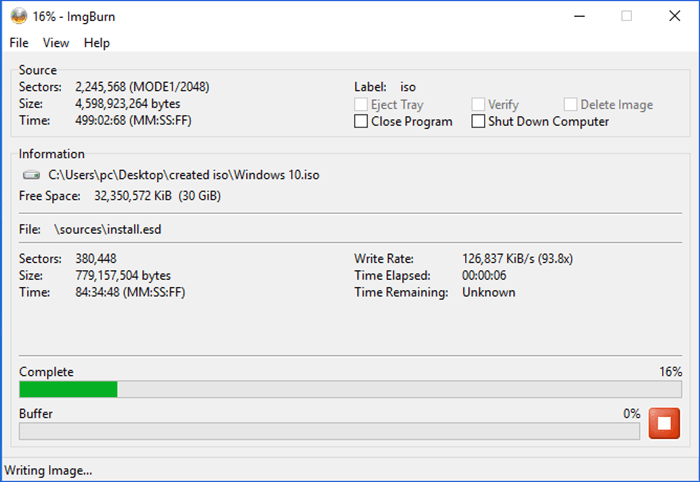This screenshot has height=482, width=700.
Task: Click the hard drive icon beside ISO path
Action: [x=32, y=175]
